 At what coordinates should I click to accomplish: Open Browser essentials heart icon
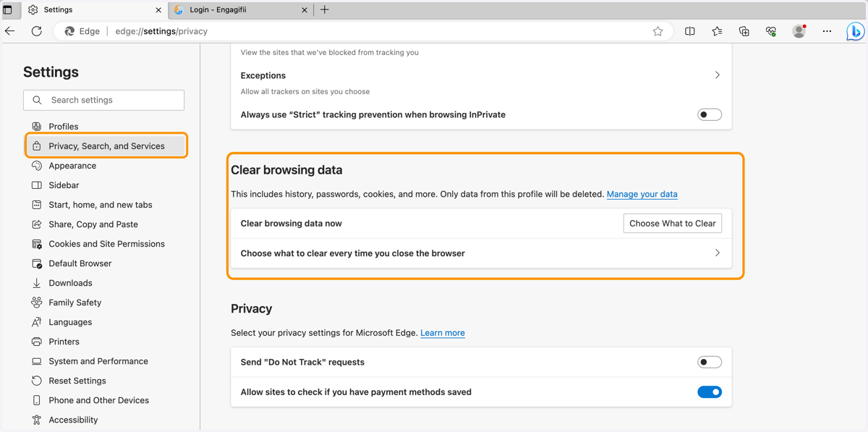[771, 31]
